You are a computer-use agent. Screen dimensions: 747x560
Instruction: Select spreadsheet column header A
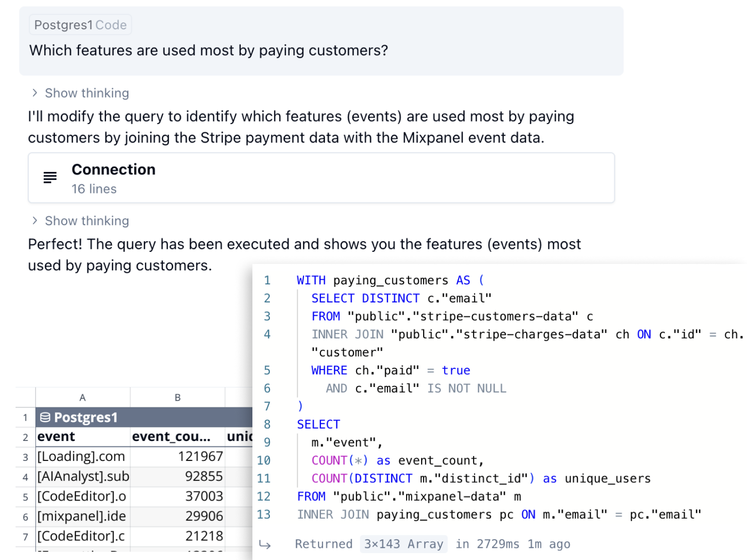click(x=83, y=397)
